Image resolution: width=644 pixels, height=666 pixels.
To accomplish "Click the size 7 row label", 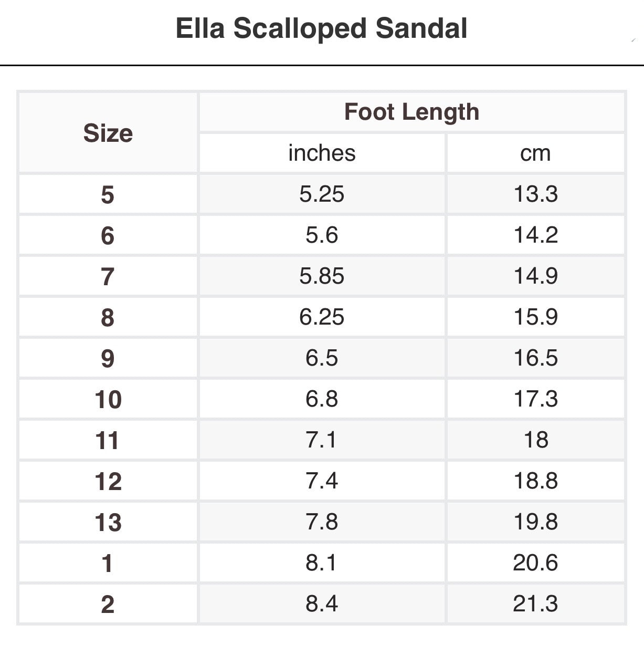I will (x=108, y=276).
